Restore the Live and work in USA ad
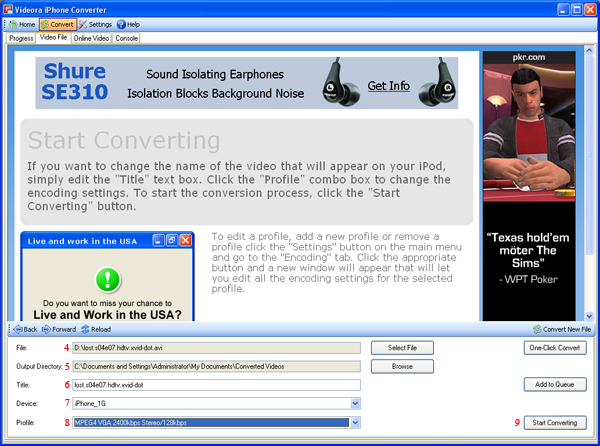This screenshot has width=600, height=446. [172, 241]
